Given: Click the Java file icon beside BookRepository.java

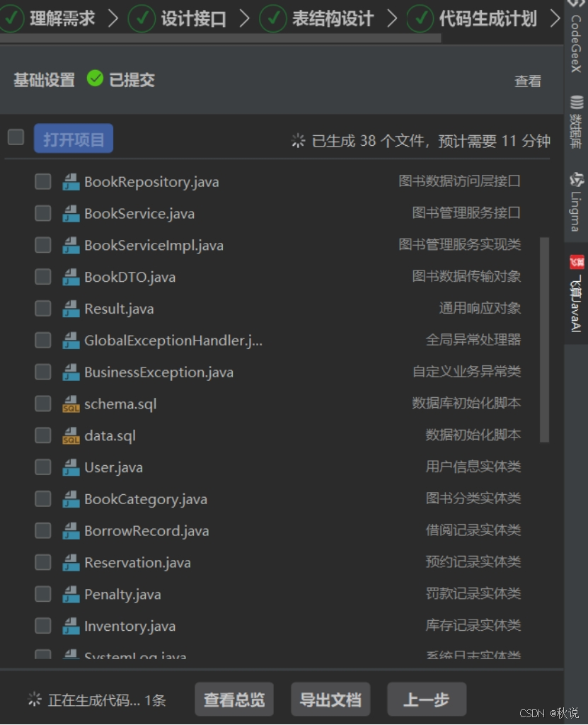Looking at the screenshot, I should point(70,181).
